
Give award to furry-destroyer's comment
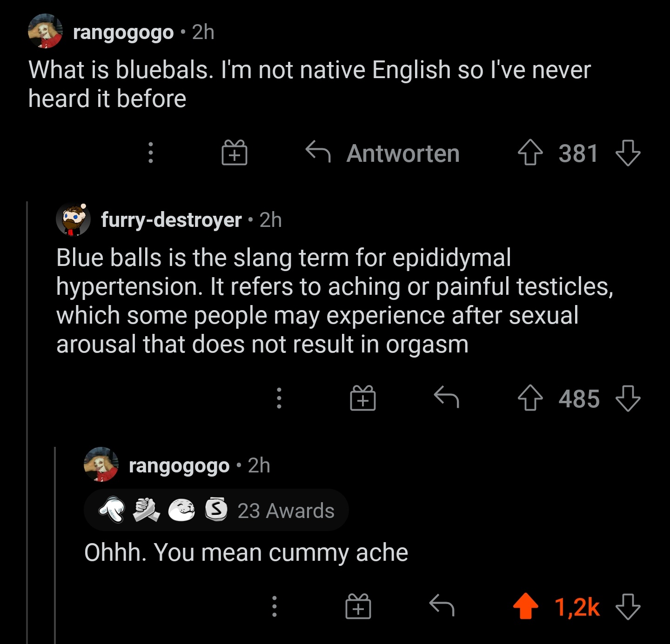tap(363, 398)
